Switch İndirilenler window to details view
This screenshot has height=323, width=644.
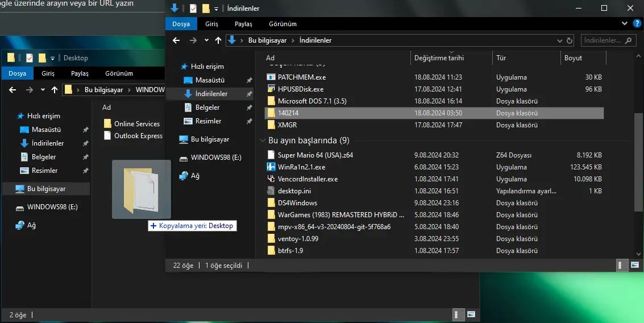(622, 265)
